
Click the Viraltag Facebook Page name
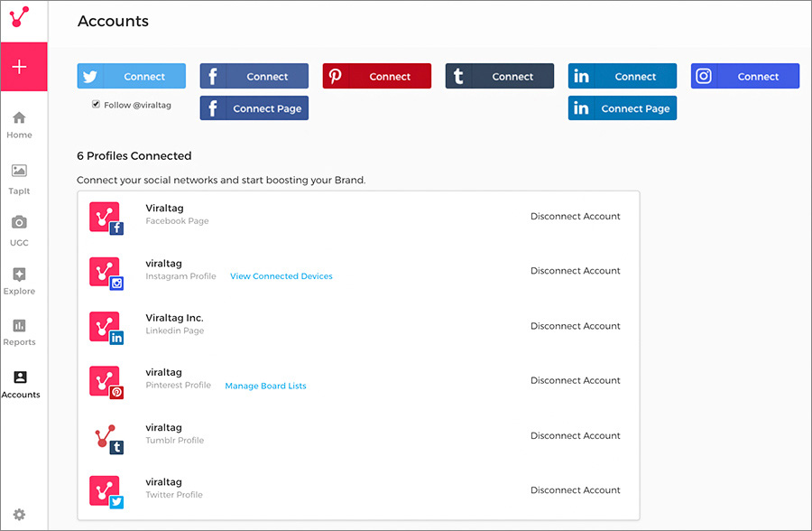point(164,208)
